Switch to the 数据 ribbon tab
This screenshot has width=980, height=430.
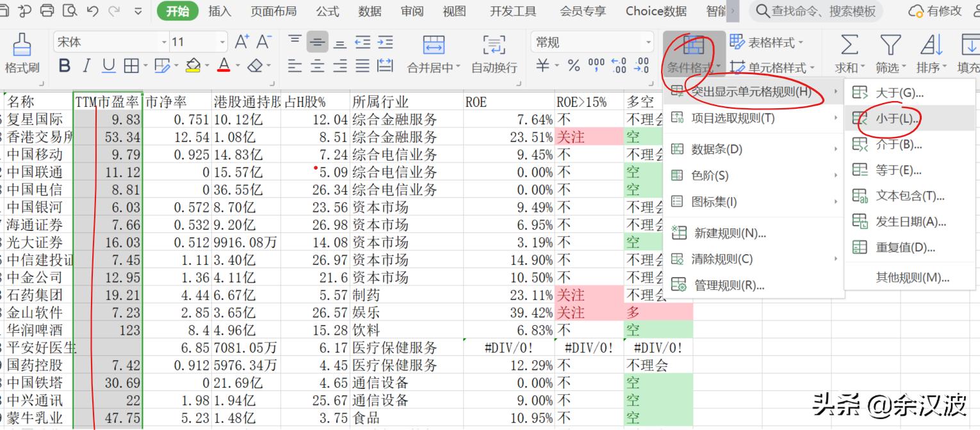[x=368, y=11]
